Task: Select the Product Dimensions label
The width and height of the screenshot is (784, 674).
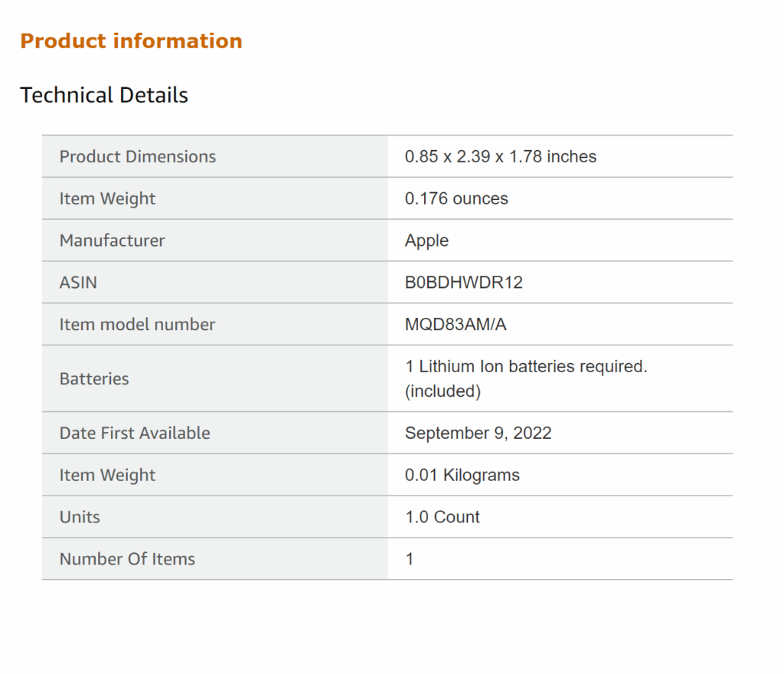Action: (x=138, y=157)
